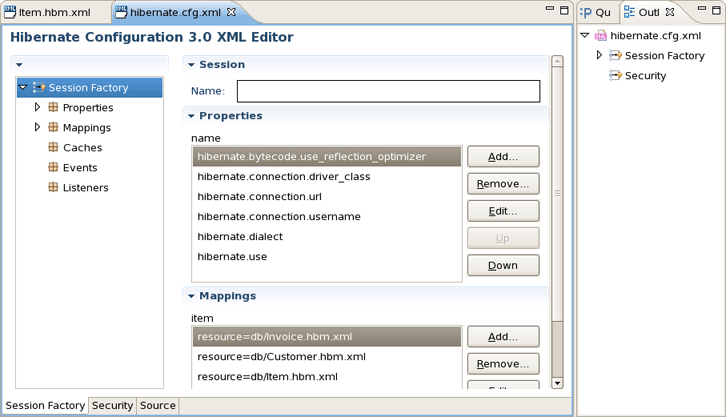Click the Session Name input field
This screenshot has width=726, height=417.
pos(388,91)
